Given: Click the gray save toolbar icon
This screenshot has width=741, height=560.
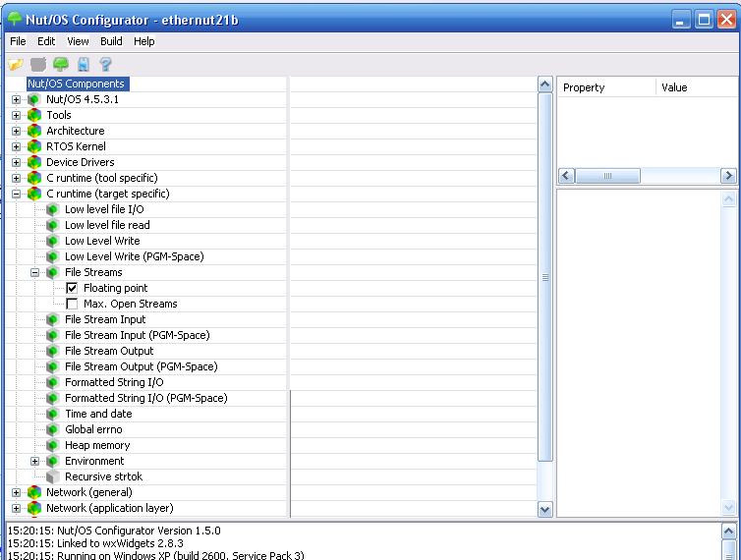Looking at the screenshot, I should pos(38,64).
